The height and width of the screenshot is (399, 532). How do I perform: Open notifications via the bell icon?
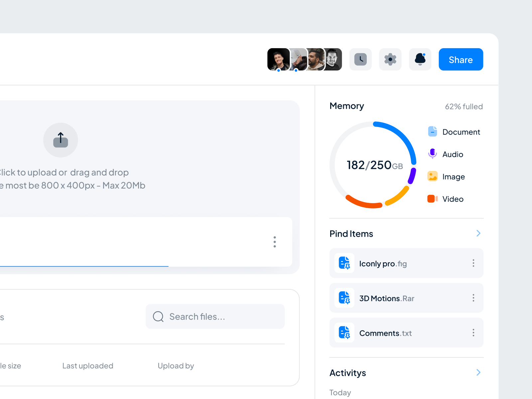pos(420,59)
